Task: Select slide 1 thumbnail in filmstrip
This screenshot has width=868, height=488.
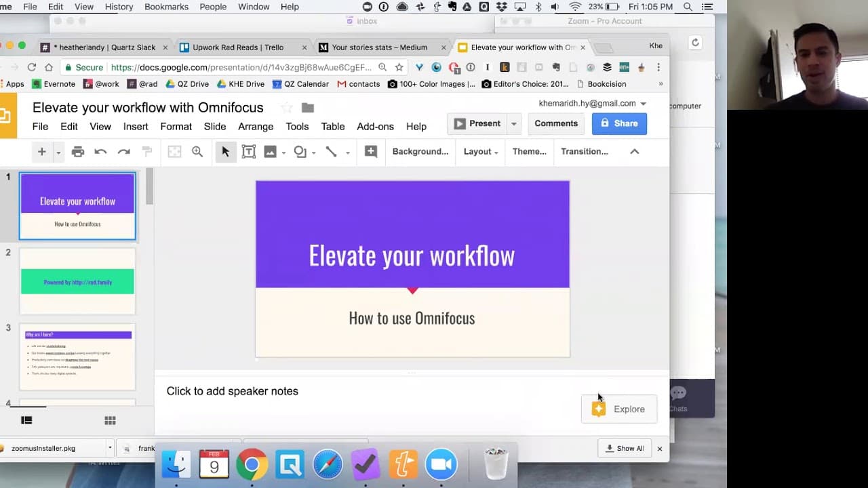Action: [x=77, y=206]
